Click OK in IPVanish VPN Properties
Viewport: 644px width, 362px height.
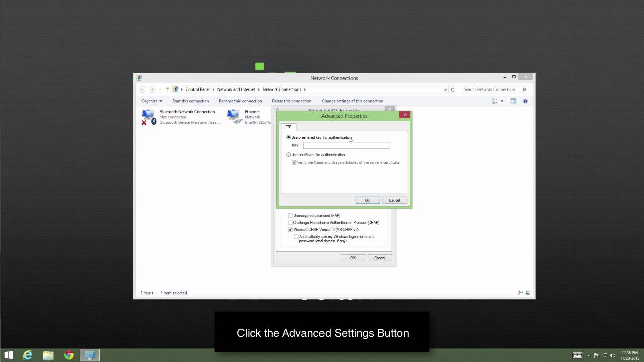point(353,258)
